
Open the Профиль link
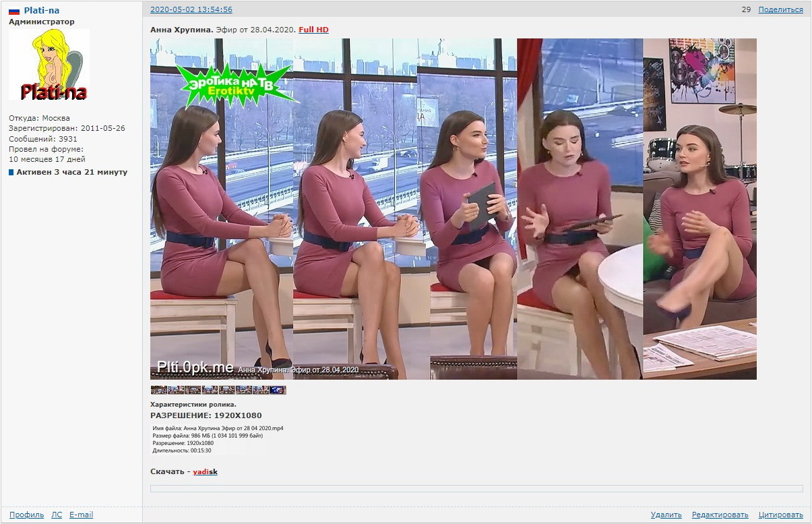pyautogui.click(x=26, y=515)
